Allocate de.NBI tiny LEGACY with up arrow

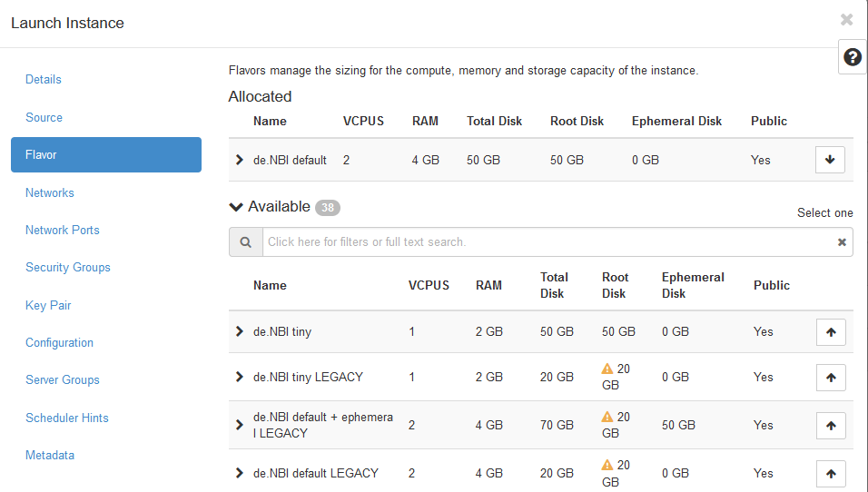[830, 378]
